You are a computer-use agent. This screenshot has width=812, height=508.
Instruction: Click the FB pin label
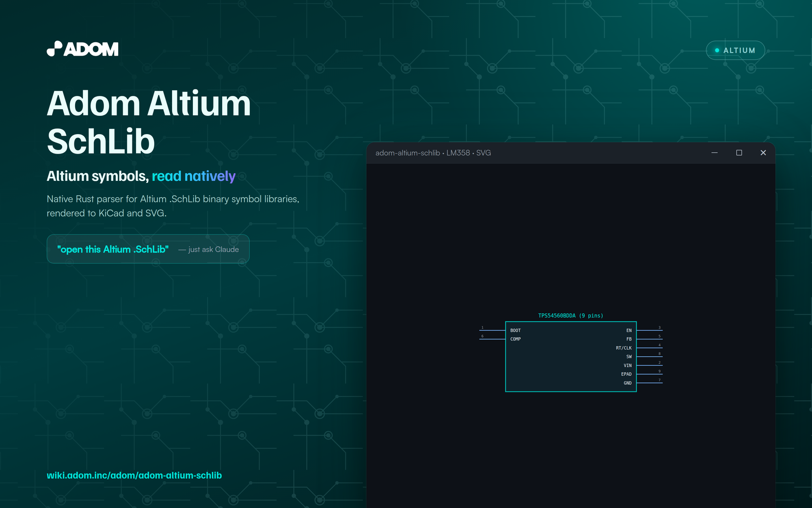pos(629,339)
